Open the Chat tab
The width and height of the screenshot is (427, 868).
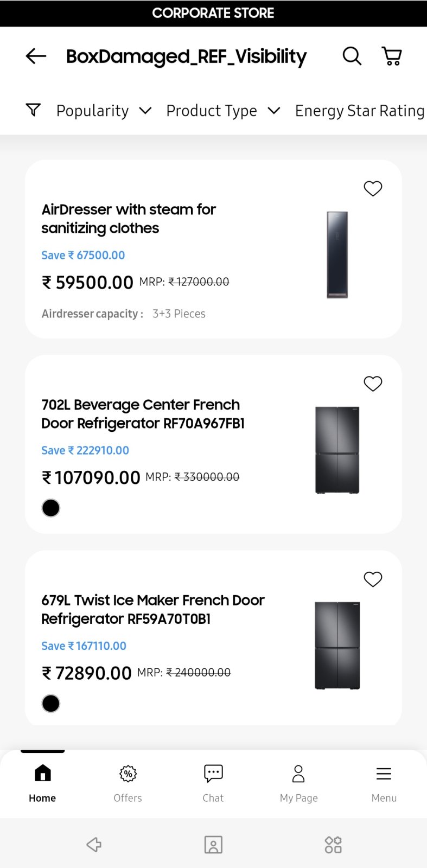[213, 783]
